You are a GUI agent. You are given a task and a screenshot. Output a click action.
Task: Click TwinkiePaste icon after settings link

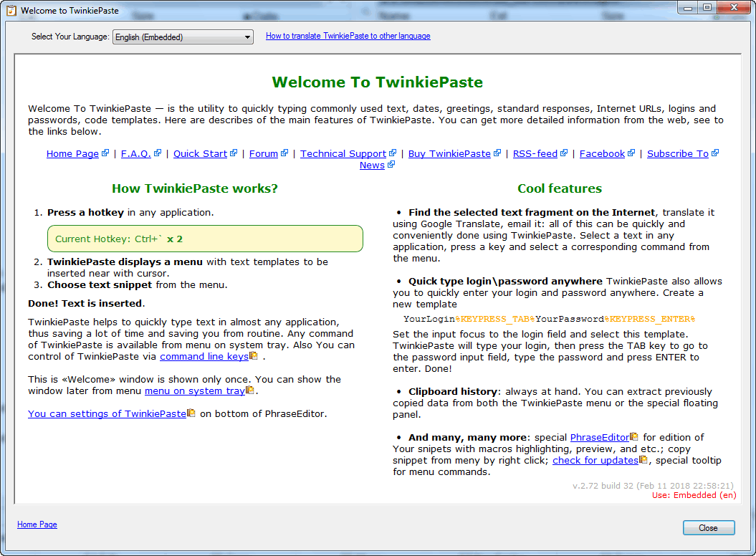(191, 413)
